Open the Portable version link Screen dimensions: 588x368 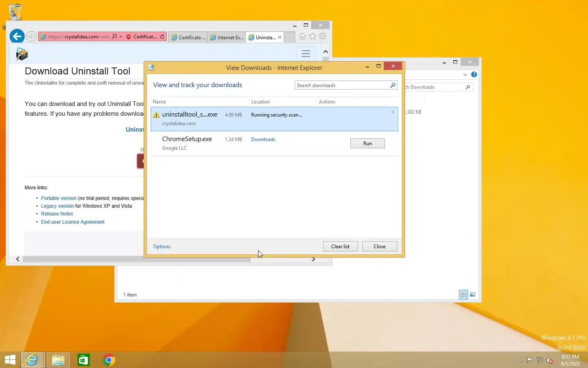point(58,198)
